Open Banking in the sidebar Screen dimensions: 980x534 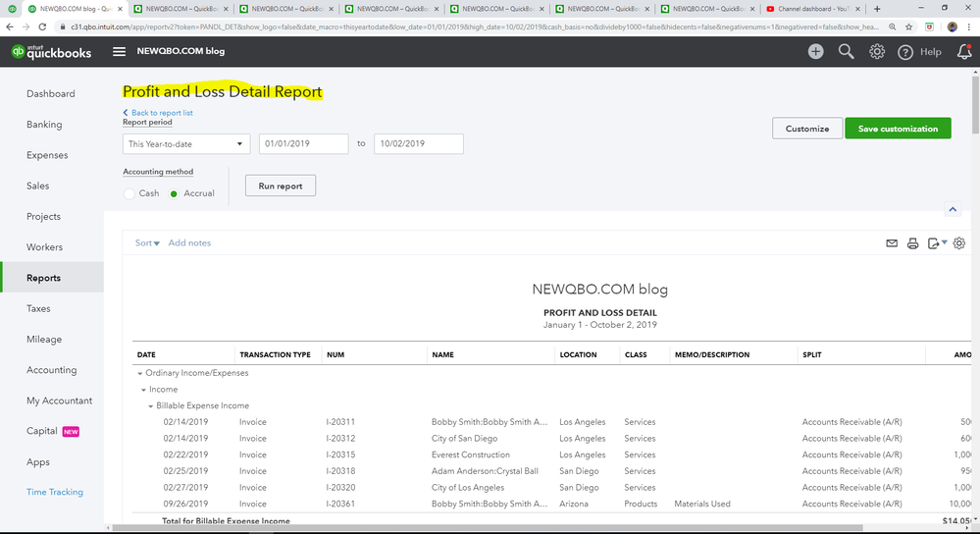[x=44, y=125]
